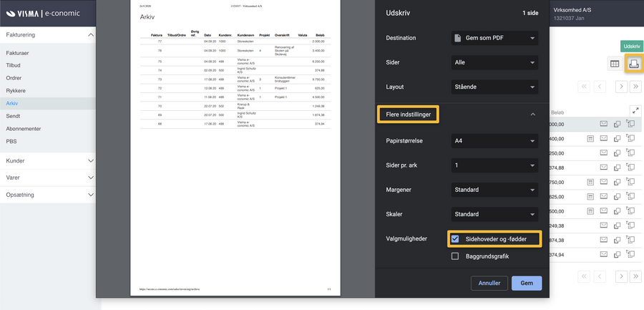Click the expand fullscreen arrows icon
This screenshot has width=644, height=310.
[x=635, y=110]
